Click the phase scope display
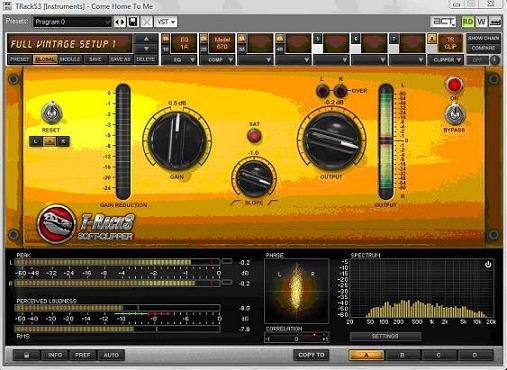Image resolution: width=507 pixels, height=370 pixels. click(296, 291)
